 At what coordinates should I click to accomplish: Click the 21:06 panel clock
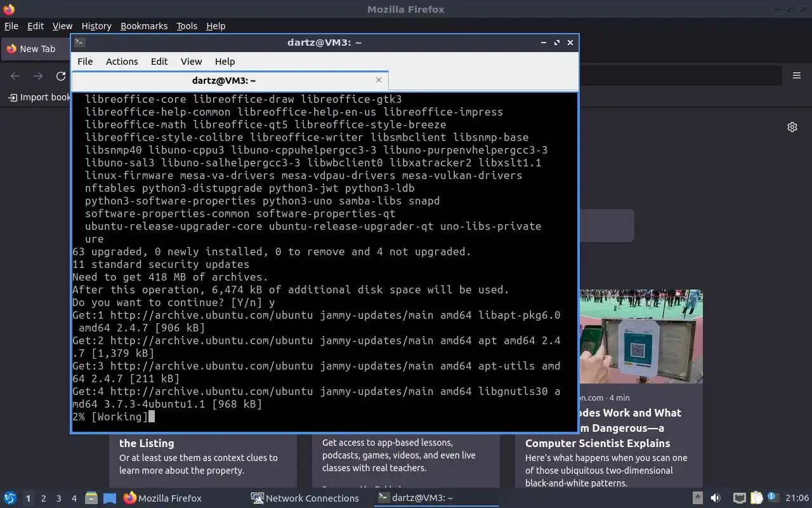(797, 498)
